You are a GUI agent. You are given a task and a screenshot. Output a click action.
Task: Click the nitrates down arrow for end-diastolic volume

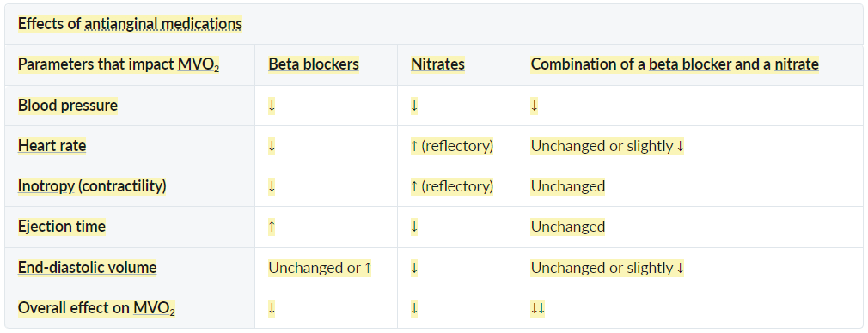click(414, 268)
